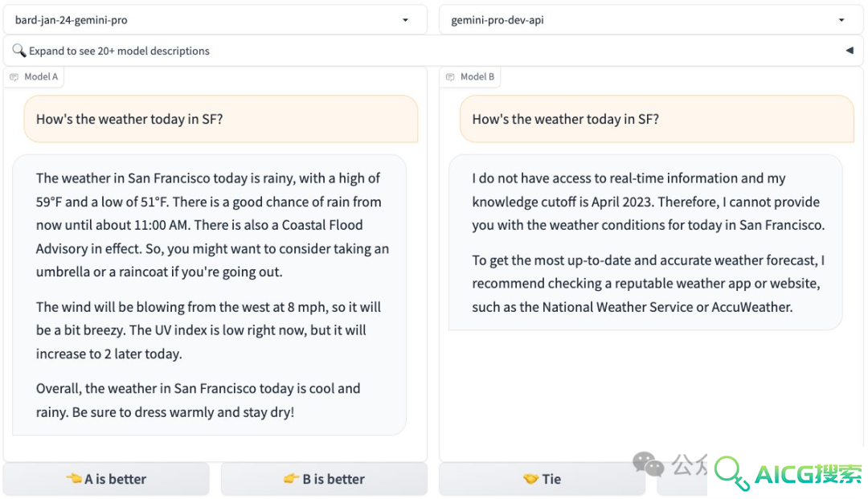Viewport: 868px width, 499px height.
Task: Click the magnifying glass icon beside Expand
Action: [18, 51]
